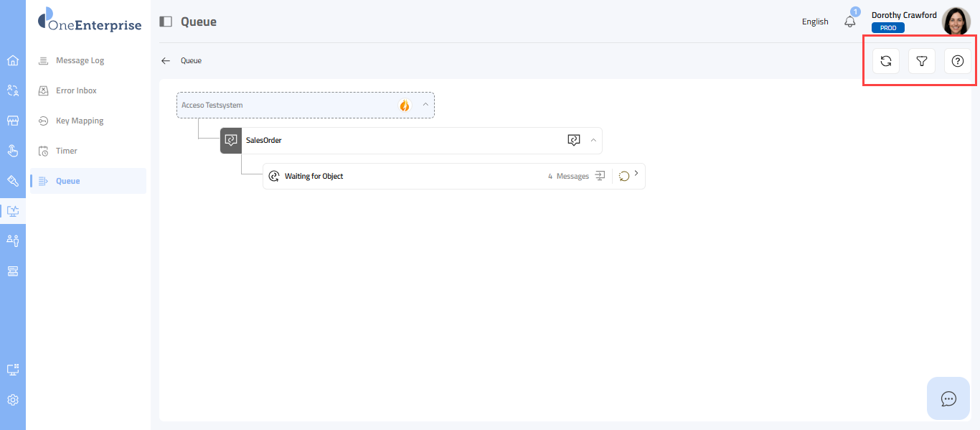Select Key Mapping in sidebar
Image resolution: width=980 pixels, height=430 pixels.
pyautogui.click(x=80, y=121)
